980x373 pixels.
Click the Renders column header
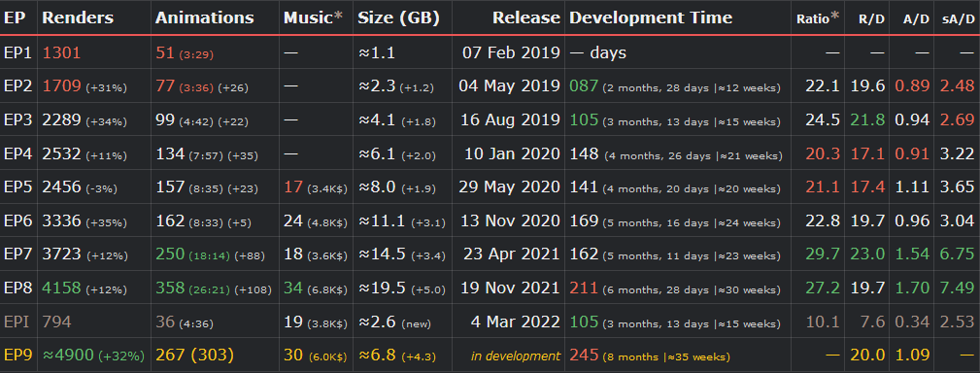tap(78, 18)
